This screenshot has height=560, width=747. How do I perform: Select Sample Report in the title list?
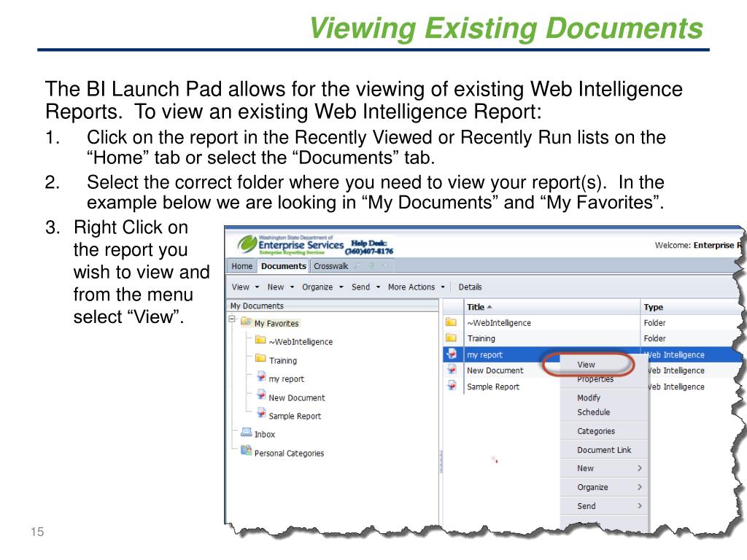tap(493, 386)
